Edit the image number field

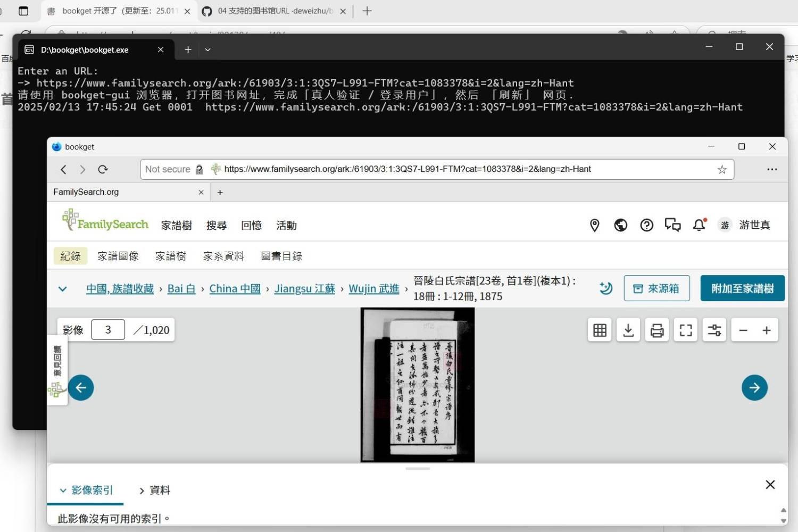pos(108,329)
